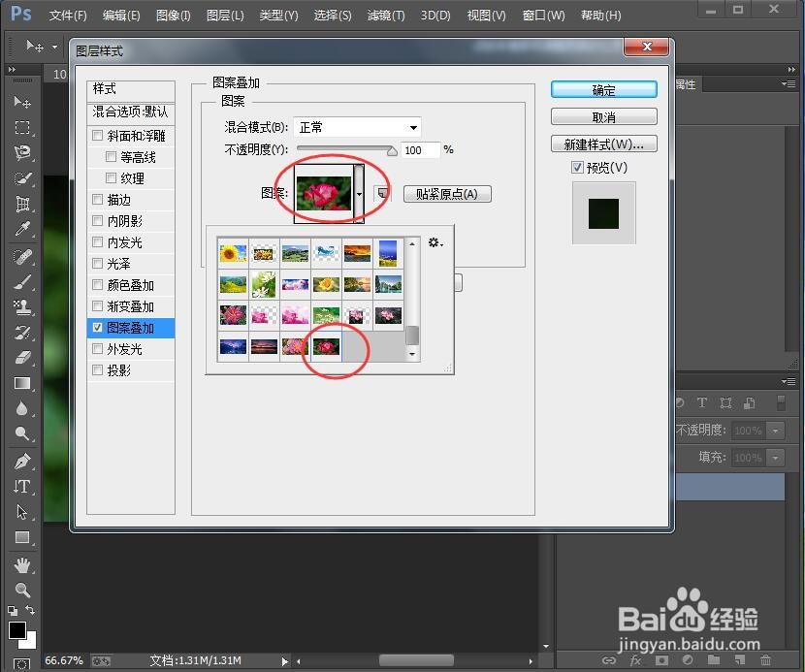This screenshot has height=672, width=805.
Task: Select the Quick Selection tool
Action: pos(22,178)
